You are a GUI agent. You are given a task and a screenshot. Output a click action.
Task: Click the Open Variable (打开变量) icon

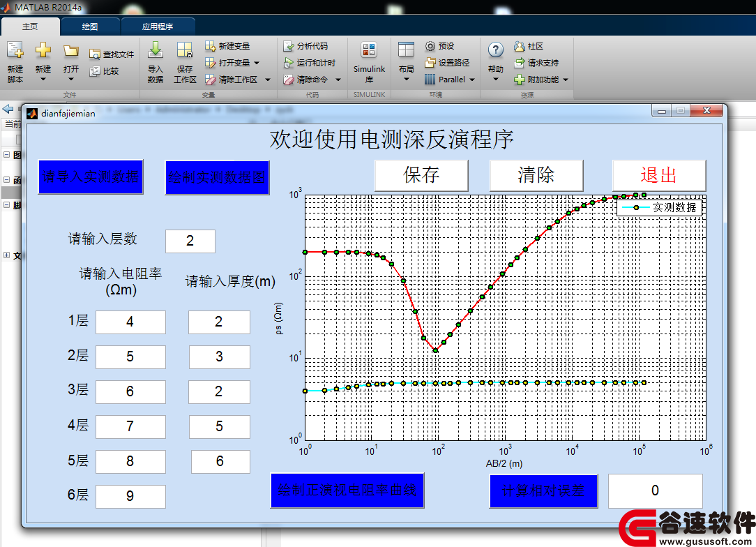(x=210, y=63)
